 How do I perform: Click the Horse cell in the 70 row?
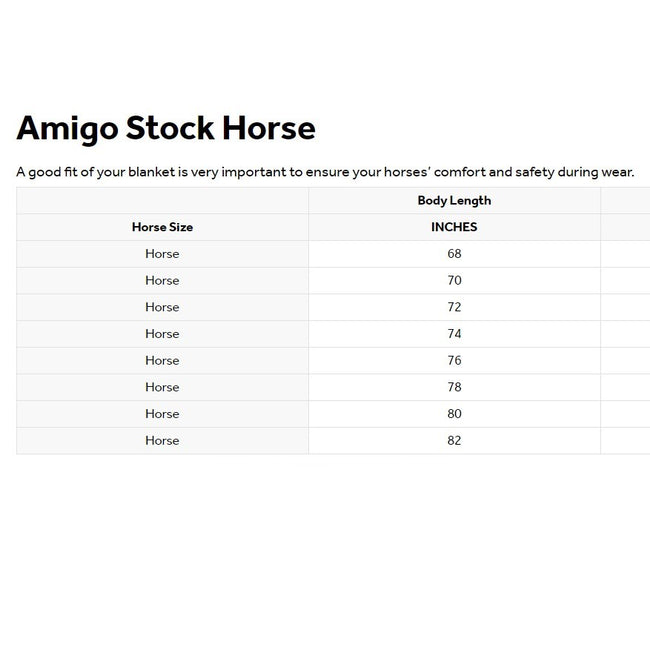[x=162, y=281]
